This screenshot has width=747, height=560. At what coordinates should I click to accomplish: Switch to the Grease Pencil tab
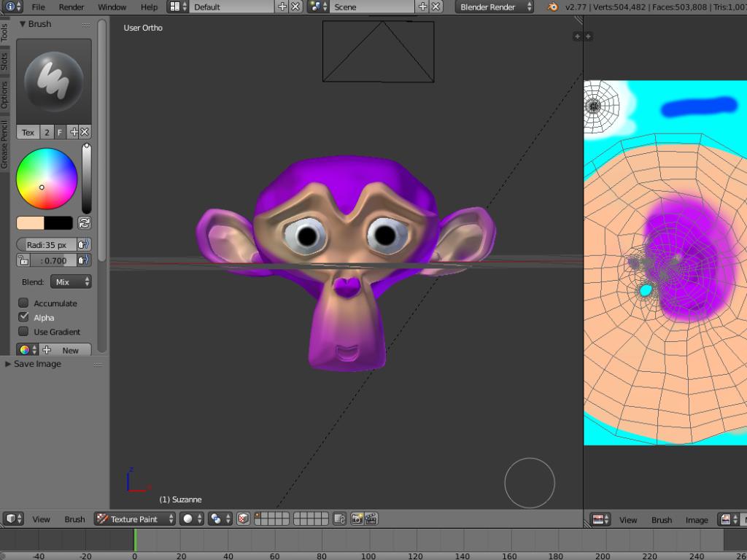tap(4, 145)
